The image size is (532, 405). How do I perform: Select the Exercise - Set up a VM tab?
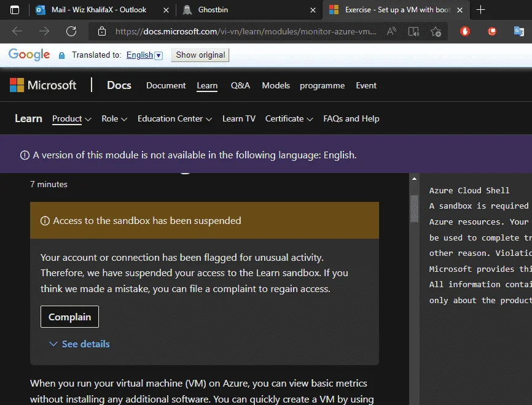click(397, 10)
